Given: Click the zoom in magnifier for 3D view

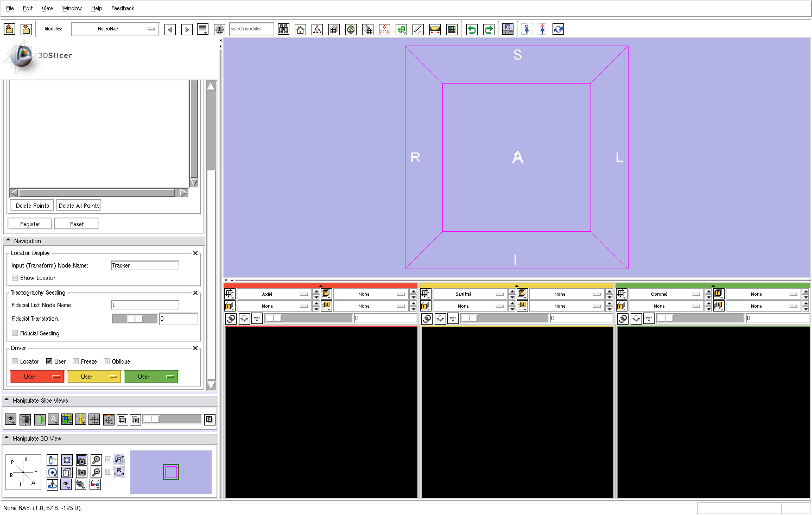Looking at the screenshot, I should tap(96, 460).
